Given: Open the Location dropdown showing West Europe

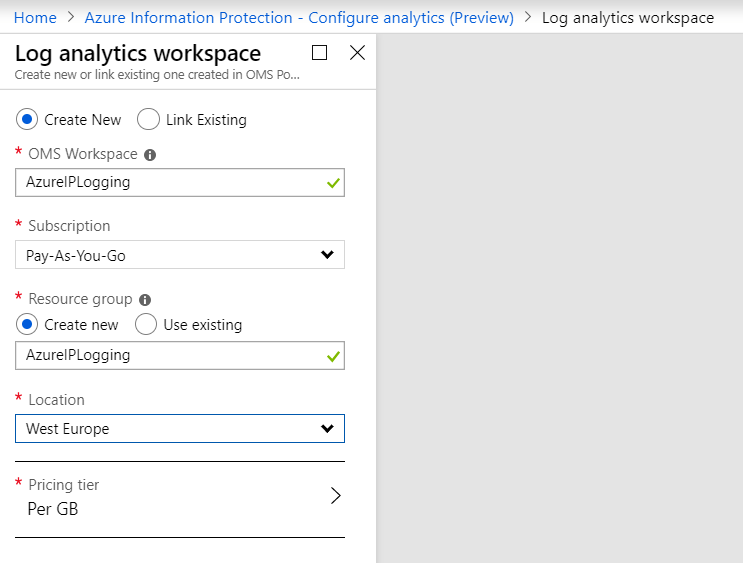Looking at the screenshot, I should coord(180,428).
